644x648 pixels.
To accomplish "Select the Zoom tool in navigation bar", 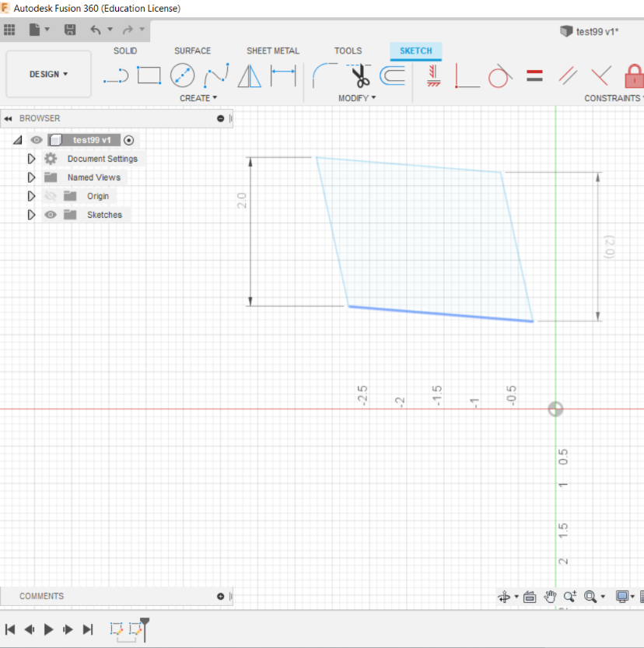I will pyautogui.click(x=570, y=597).
